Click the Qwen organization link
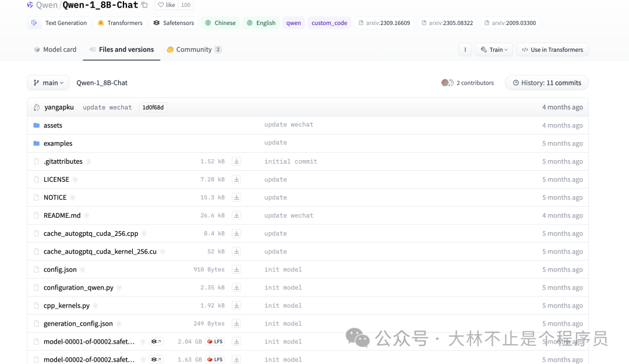 47,5
